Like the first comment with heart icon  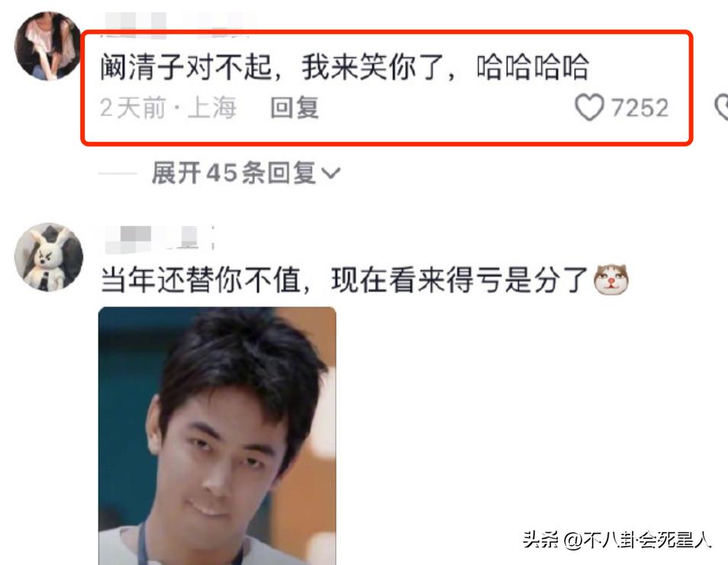click(x=590, y=108)
